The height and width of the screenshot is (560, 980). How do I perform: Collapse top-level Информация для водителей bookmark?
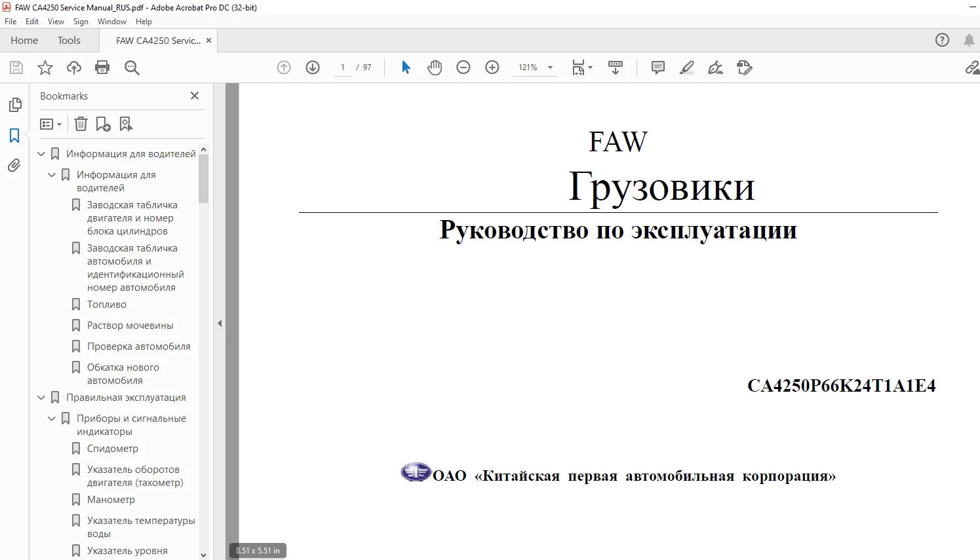(41, 154)
